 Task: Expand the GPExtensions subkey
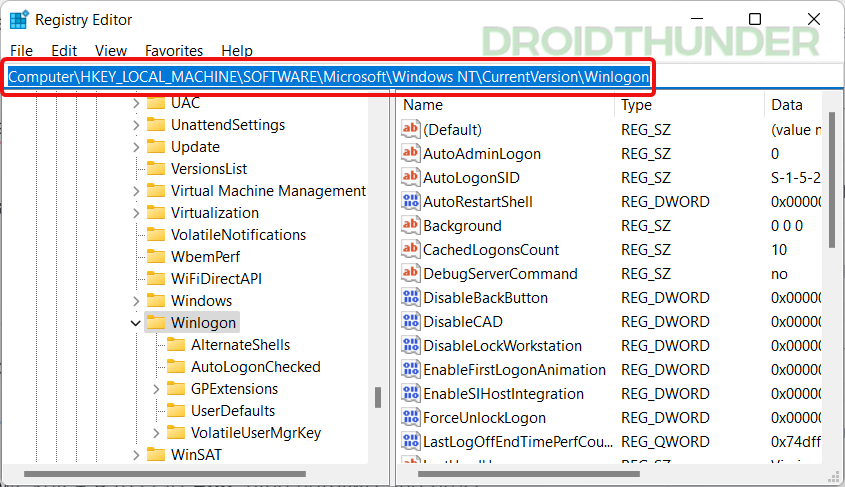tap(156, 389)
